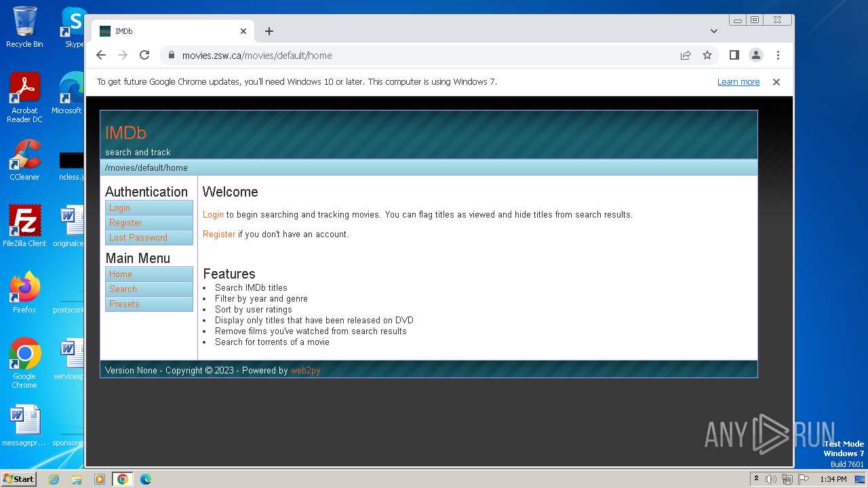Open the media player taskbar icon

(100, 479)
